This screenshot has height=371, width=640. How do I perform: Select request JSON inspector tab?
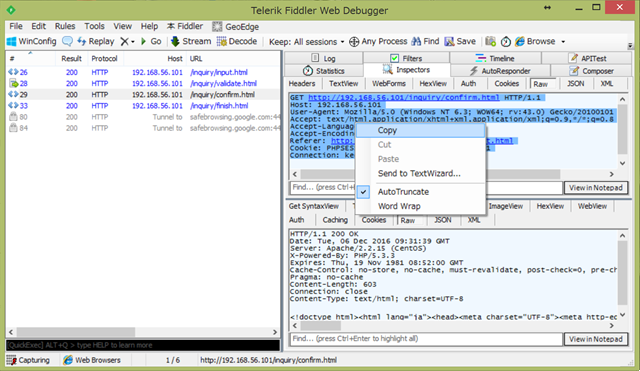tap(576, 84)
